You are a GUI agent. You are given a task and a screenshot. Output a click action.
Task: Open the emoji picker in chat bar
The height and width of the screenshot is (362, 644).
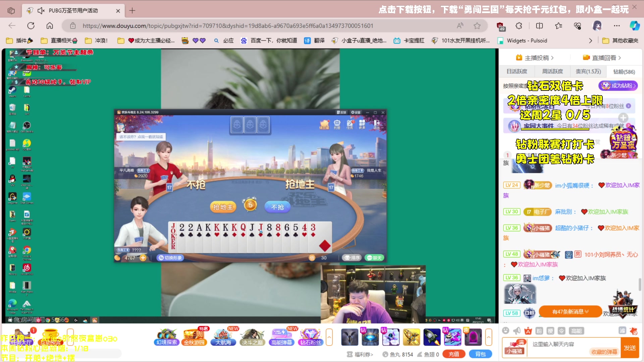tap(506, 331)
